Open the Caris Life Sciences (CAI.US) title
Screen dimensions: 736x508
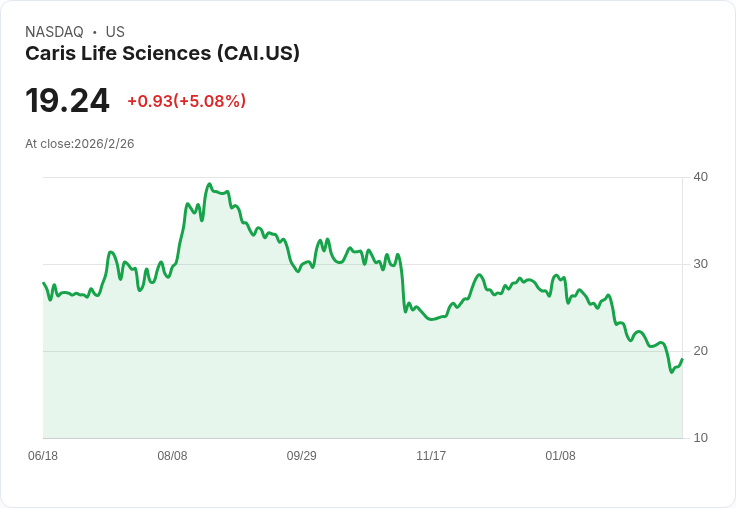(162, 54)
